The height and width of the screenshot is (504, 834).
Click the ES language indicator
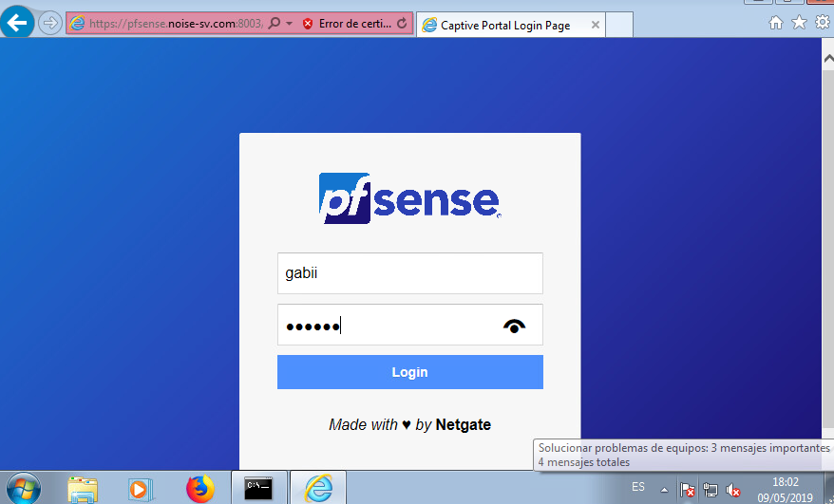coord(638,487)
